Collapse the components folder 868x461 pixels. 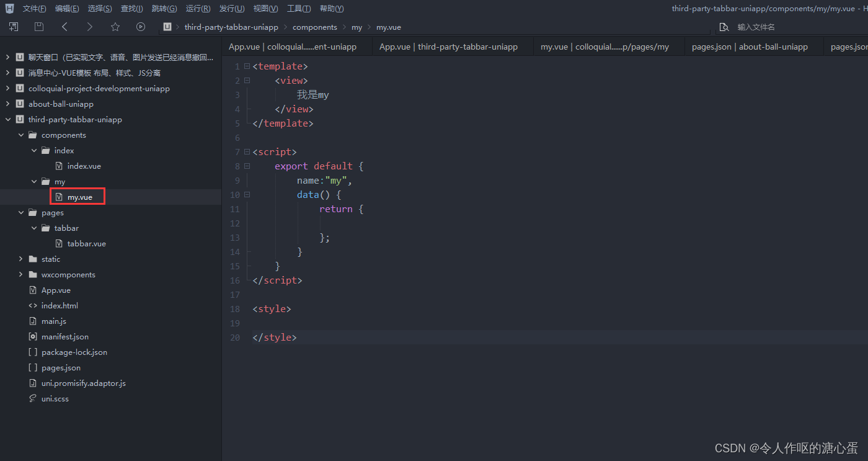click(x=20, y=135)
